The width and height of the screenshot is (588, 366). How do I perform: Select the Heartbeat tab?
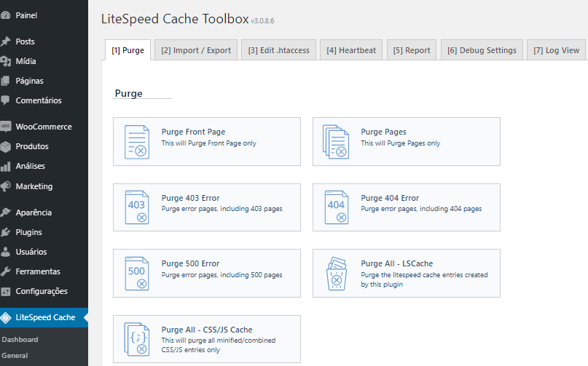(351, 50)
